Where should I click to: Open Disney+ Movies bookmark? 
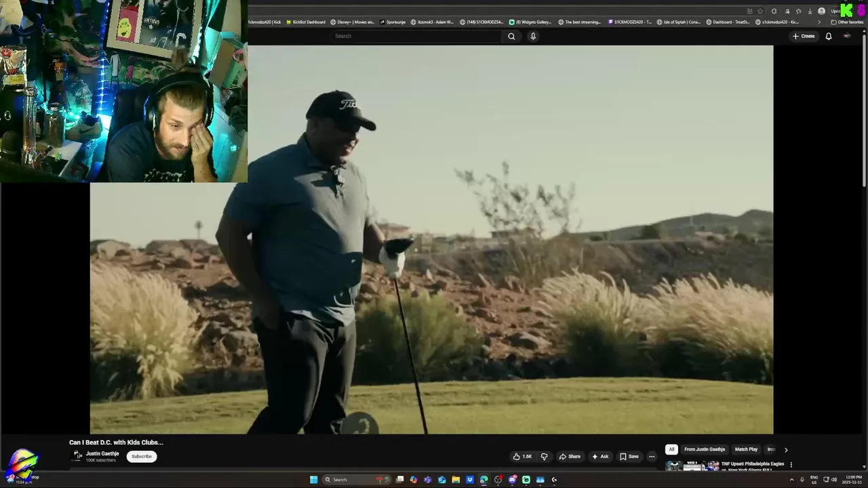click(x=353, y=22)
